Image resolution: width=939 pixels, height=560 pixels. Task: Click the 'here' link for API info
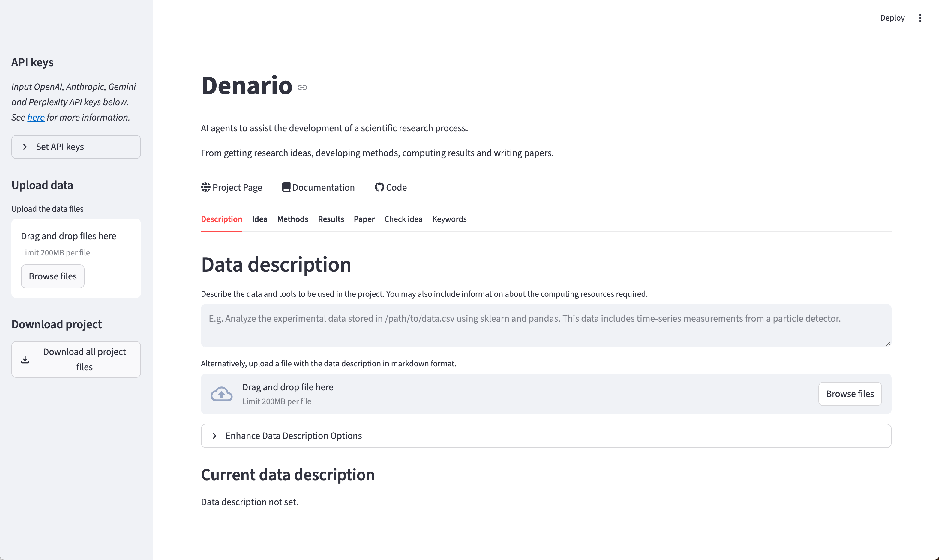tap(36, 118)
